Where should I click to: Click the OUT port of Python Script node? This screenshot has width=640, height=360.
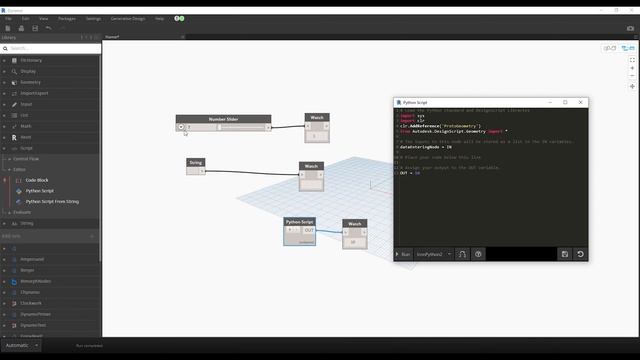click(x=309, y=230)
